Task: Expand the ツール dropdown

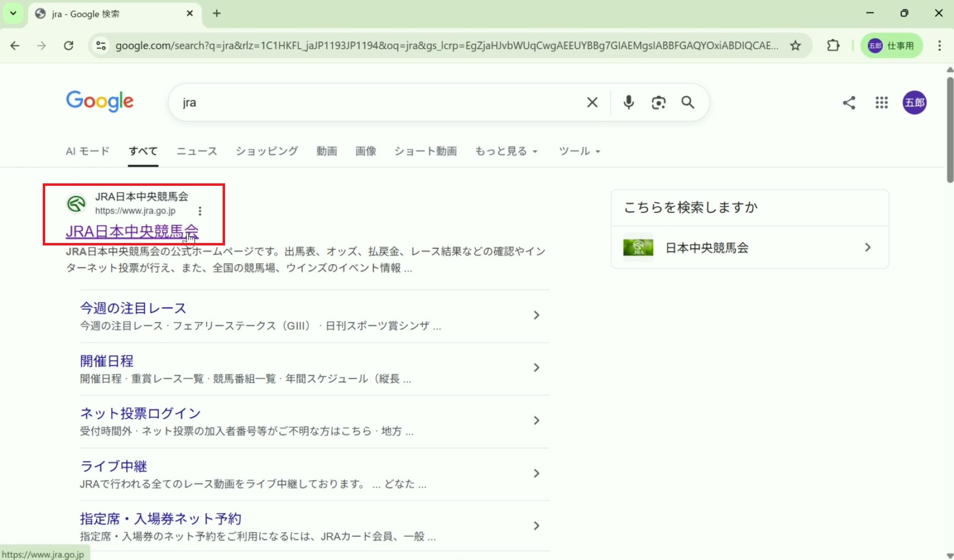Action: [579, 151]
